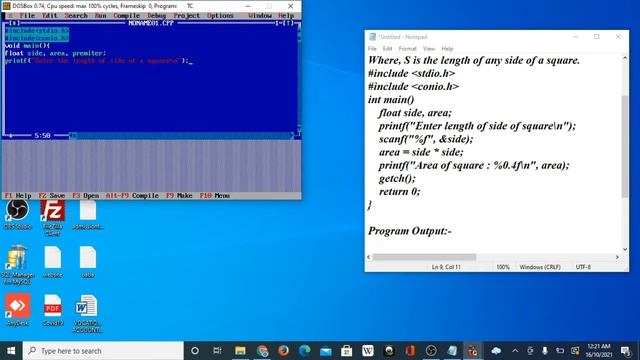
Task: Click Notepad vertical scrollbar thumb
Action: [624, 147]
